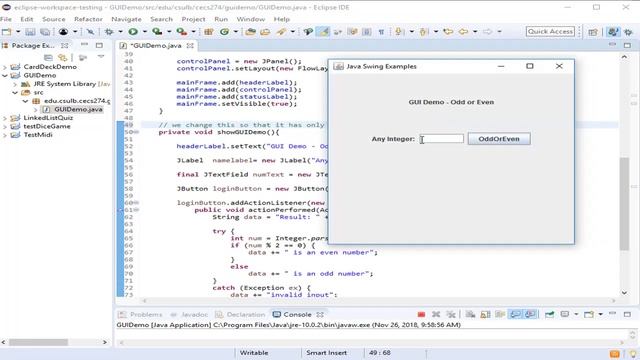Toggle Show Console on standard error change
The image size is (640, 360).
click(x=530, y=314)
